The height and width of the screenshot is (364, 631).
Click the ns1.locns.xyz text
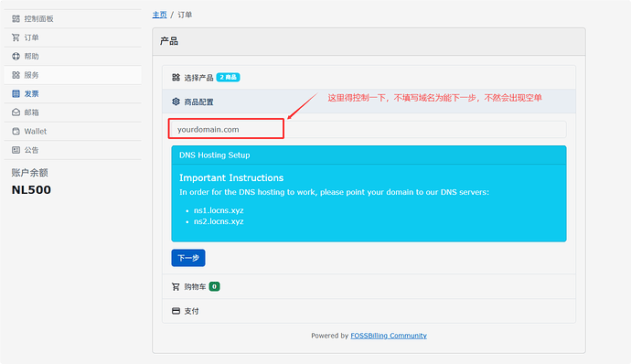click(219, 210)
